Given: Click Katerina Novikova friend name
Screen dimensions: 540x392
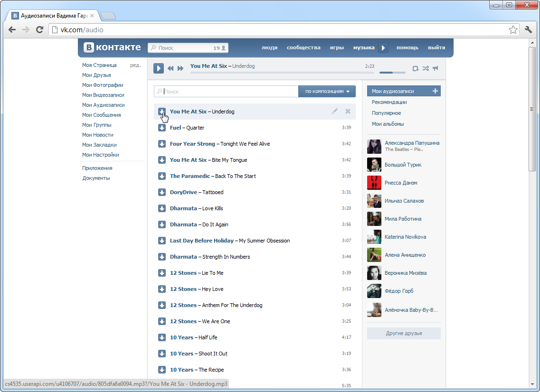Looking at the screenshot, I should (x=405, y=237).
